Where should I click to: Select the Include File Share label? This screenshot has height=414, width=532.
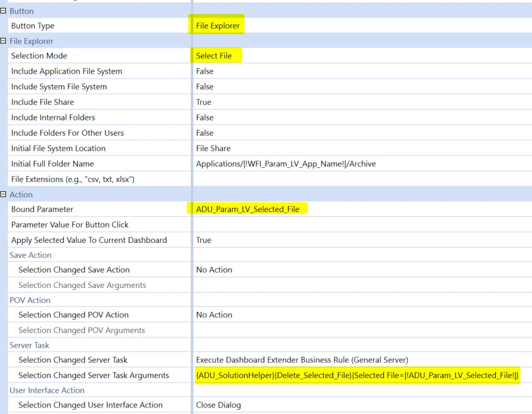[x=43, y=102]
